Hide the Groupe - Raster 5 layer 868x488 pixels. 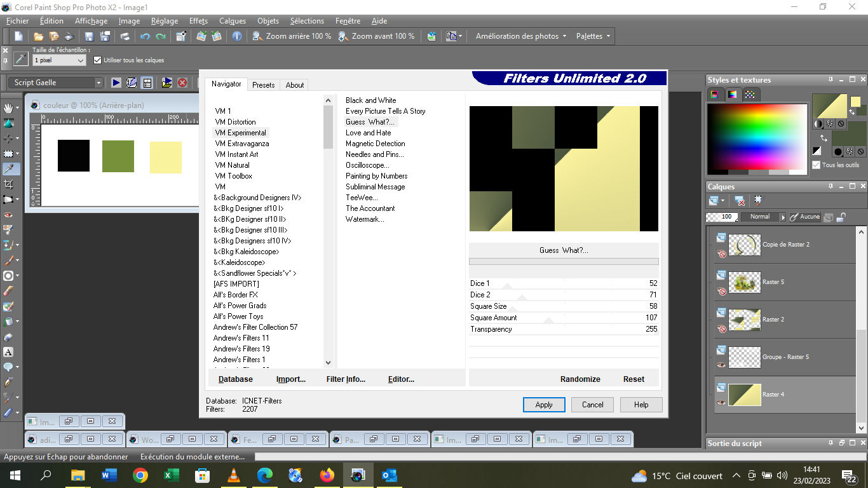[x=721, y=365]
